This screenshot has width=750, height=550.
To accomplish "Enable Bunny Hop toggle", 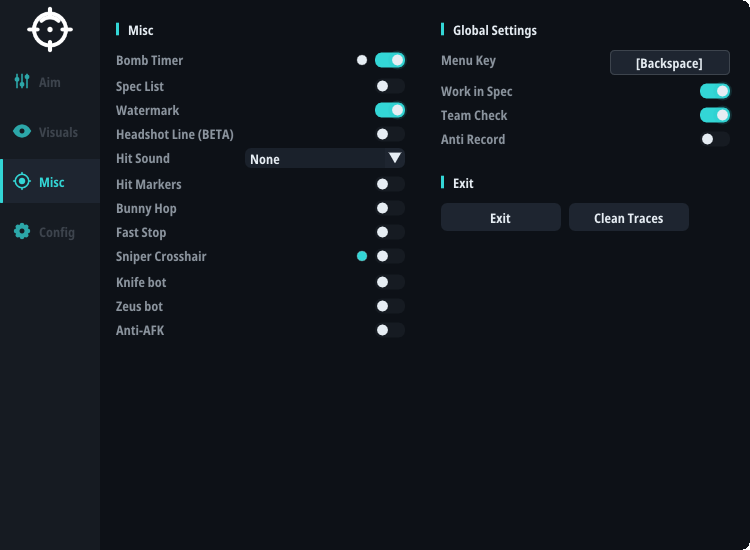I will [390, 208].
